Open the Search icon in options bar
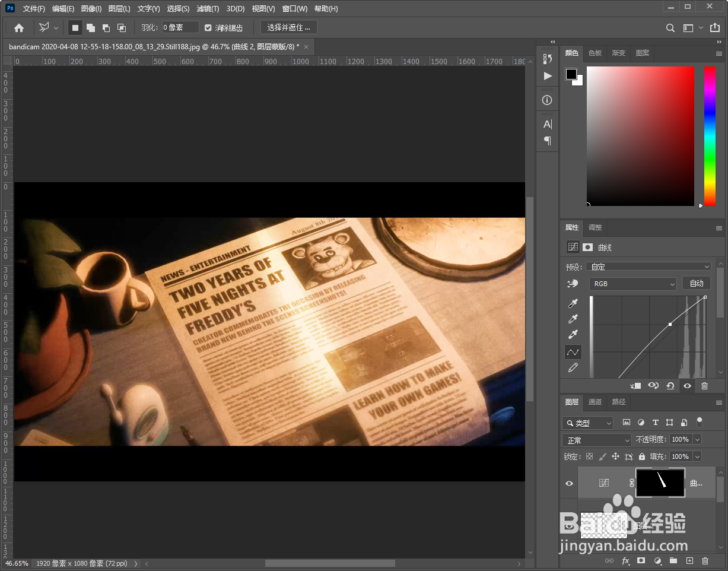The width and height of the screenshot is (728, 571). click(x=670, y=28)
